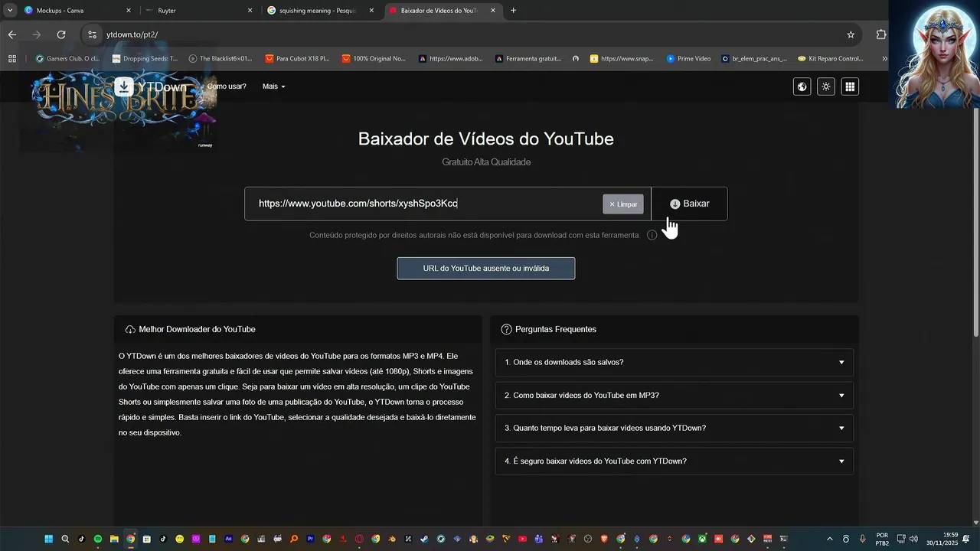Open the Gamers Club bookmark
The image size is (980, 551).
[x=67, y=58]
